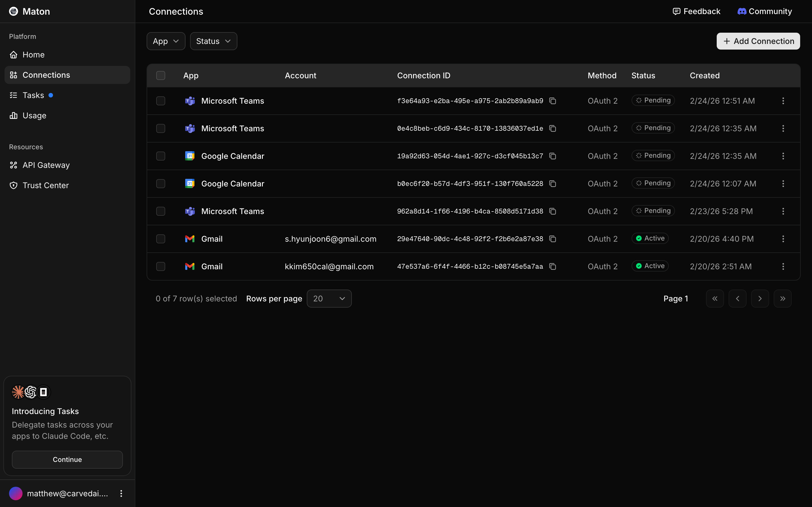
Task: Open API Gateway from the Resources section
Action: (x=46, y=165)
